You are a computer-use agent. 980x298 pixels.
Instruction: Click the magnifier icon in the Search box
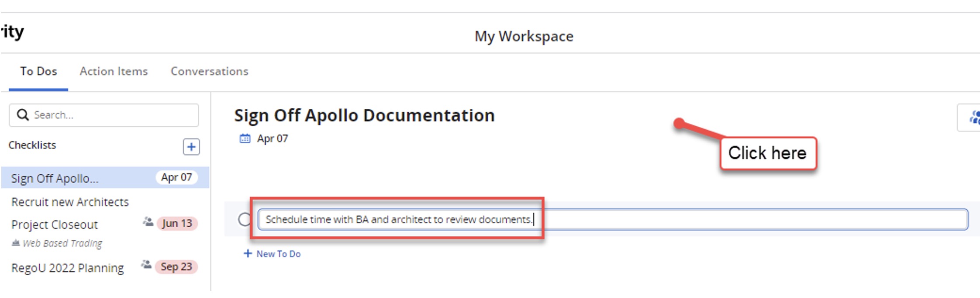click(23, 114)
